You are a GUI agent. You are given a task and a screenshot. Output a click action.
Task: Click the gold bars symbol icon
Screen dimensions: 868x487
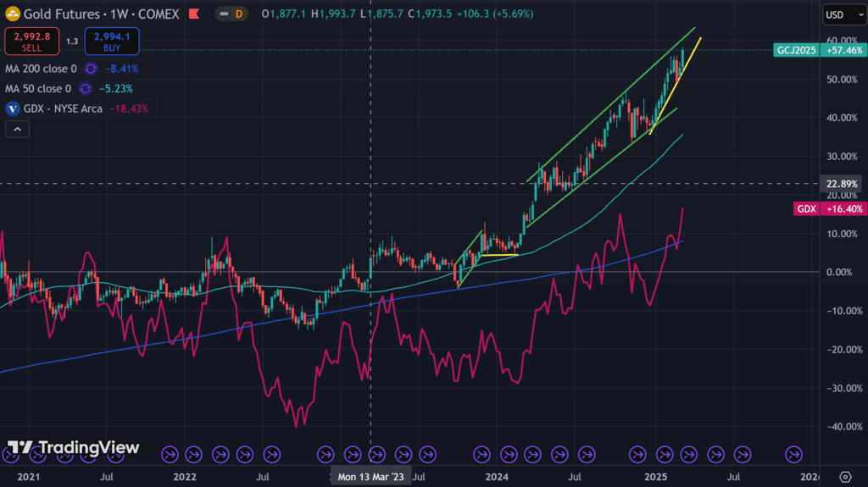(12, 14)
